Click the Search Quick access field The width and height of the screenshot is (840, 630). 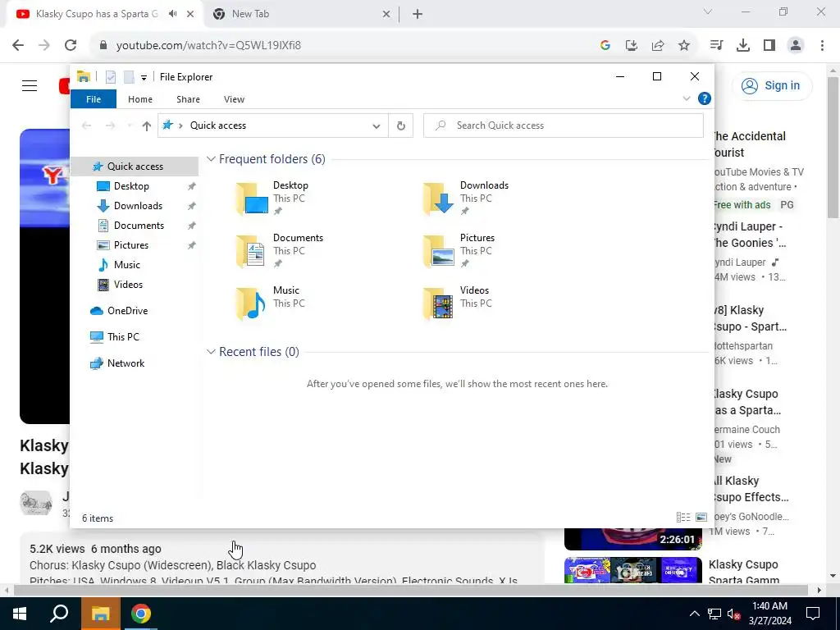pyautogui.click(x=563, y=126)
